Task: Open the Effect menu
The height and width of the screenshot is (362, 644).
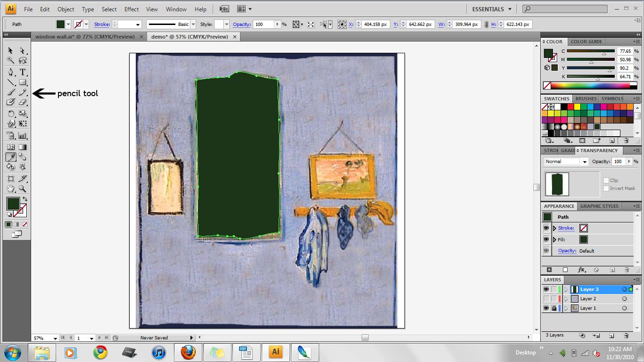Action: point(132,9)
